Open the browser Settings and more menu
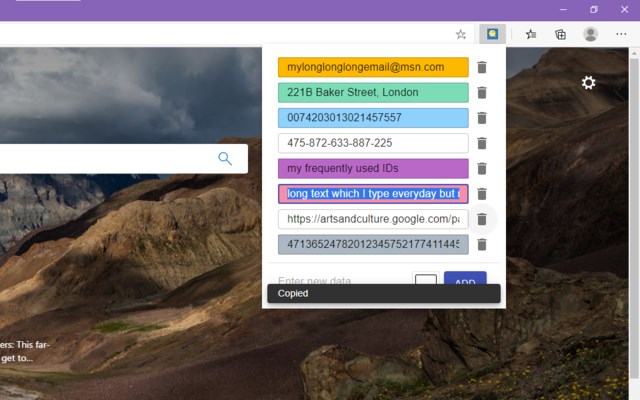The image size is (640, 400). 621,34
